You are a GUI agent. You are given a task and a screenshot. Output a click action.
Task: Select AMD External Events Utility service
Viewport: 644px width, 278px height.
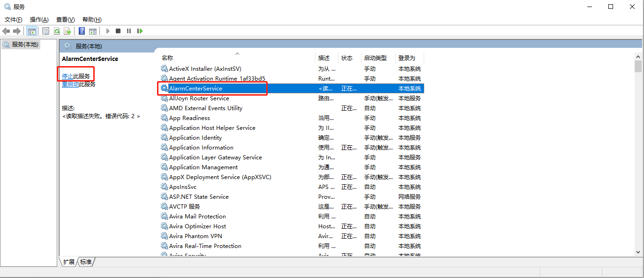pos(292,108)
